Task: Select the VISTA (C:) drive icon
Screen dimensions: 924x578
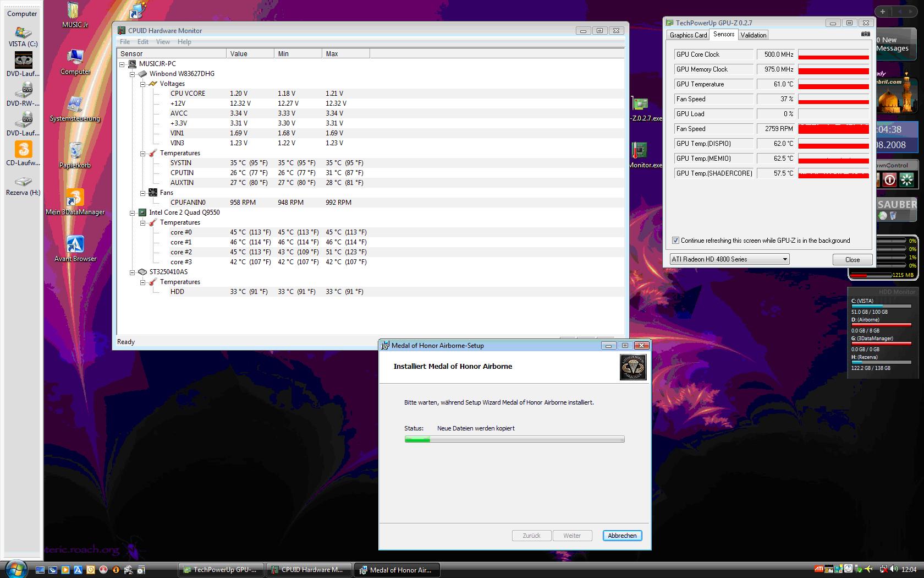Action: 23,37
